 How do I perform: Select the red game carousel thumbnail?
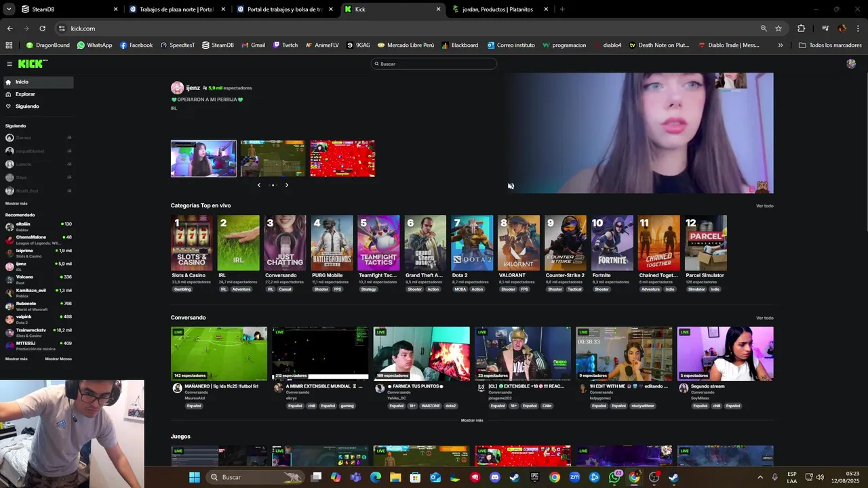(342, 159)
